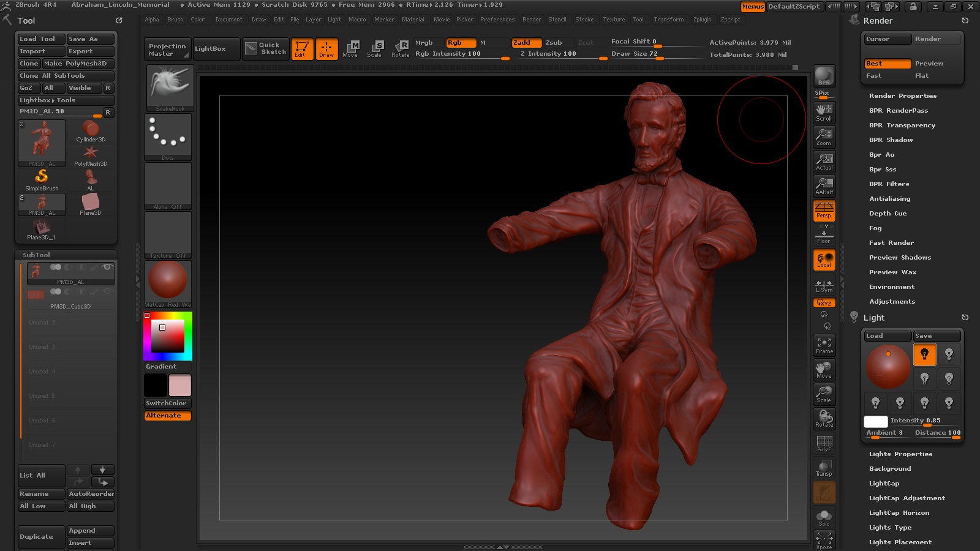Screen dimensions: 980x551
Task: Toggle Local symmetry transformations
Action: coord(824,260)
